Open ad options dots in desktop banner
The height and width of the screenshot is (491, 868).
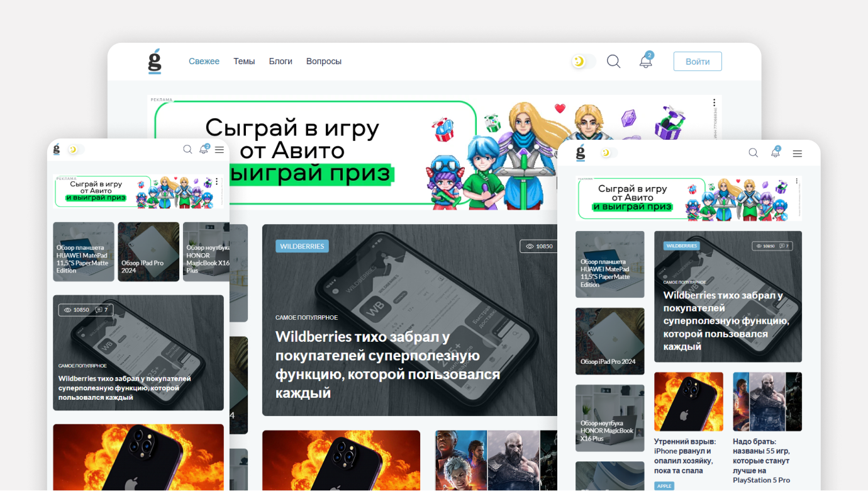[714, 103]
